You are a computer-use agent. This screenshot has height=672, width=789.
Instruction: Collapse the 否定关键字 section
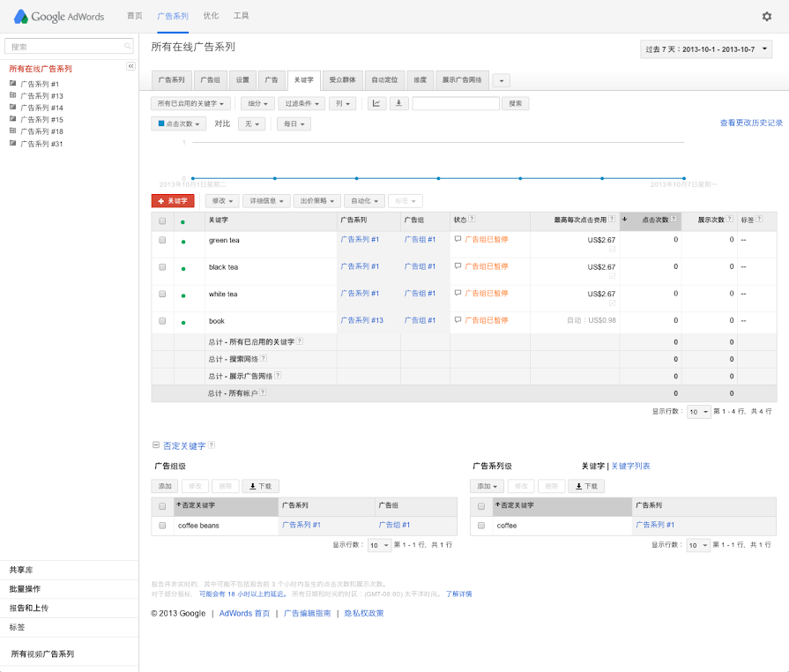[x=156, y=445]
